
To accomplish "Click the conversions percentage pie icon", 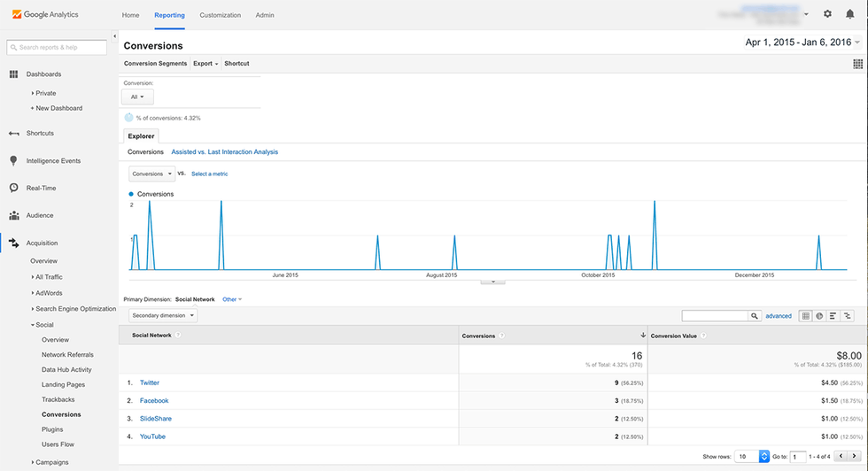I will point(129,118).
